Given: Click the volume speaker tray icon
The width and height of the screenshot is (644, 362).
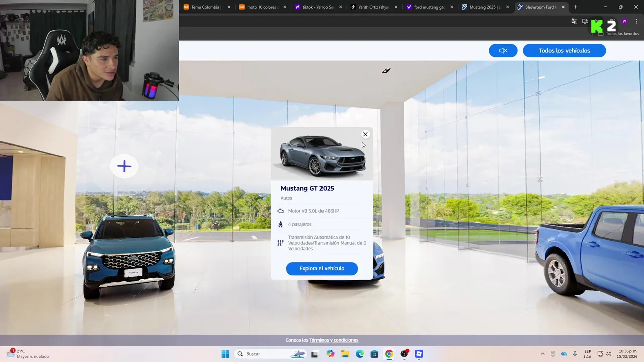Looking at the screenshot, I should tap(608, 354).
